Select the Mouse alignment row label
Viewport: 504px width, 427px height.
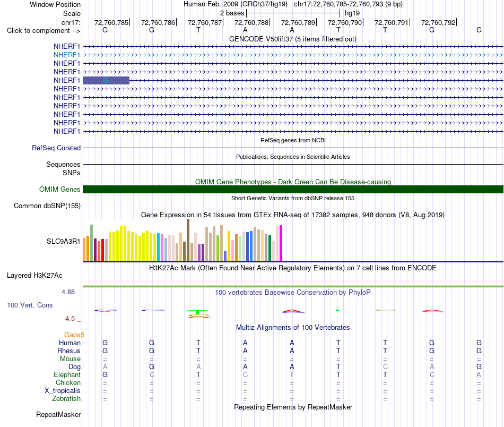click(70, 359)
